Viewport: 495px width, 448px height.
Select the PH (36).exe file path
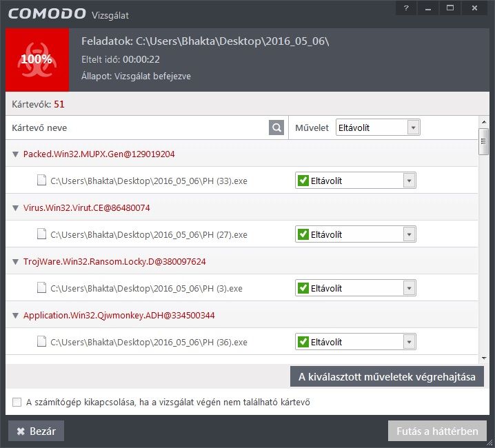[x=149, y=343]
